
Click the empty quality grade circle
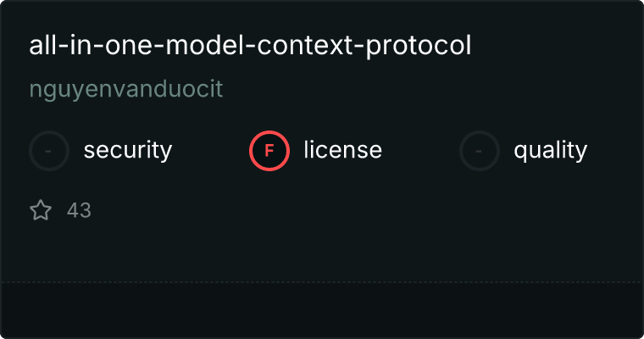tap(480, 151)
